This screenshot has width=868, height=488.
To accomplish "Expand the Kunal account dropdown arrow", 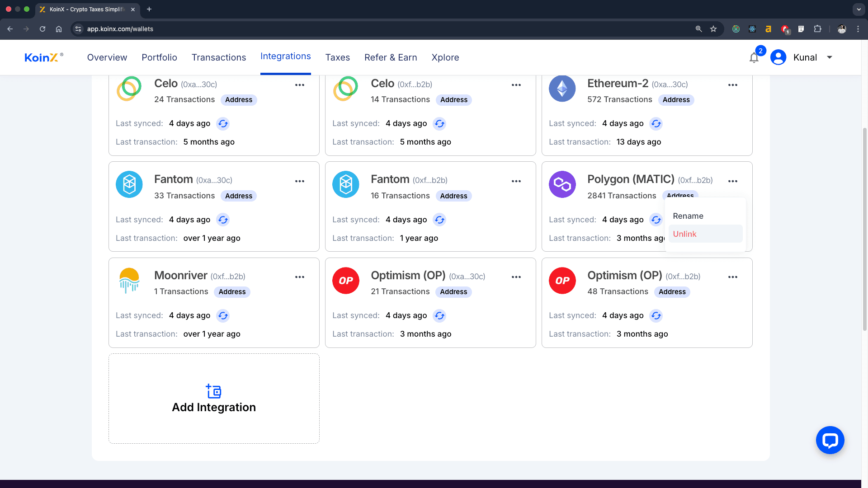I will pyautogui.click(x=830, y=57).
